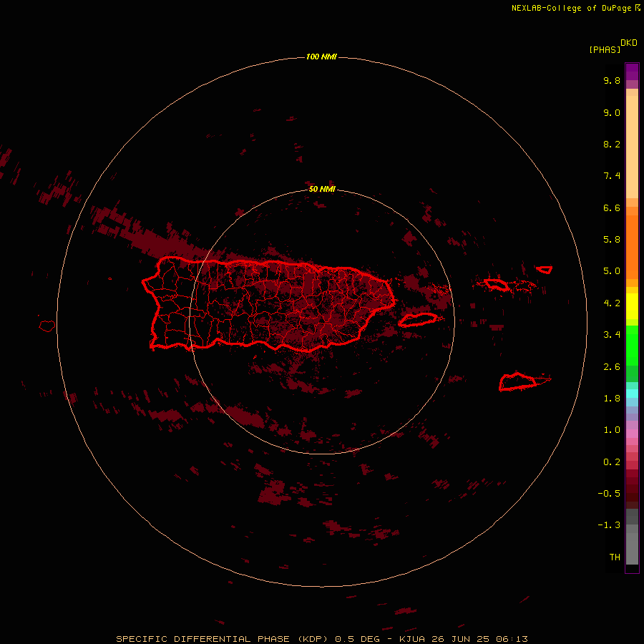Click the 0.5 DEG elevation text in the caption
Image resolution: width=644 pixels, height=644 pixels.
359,639
